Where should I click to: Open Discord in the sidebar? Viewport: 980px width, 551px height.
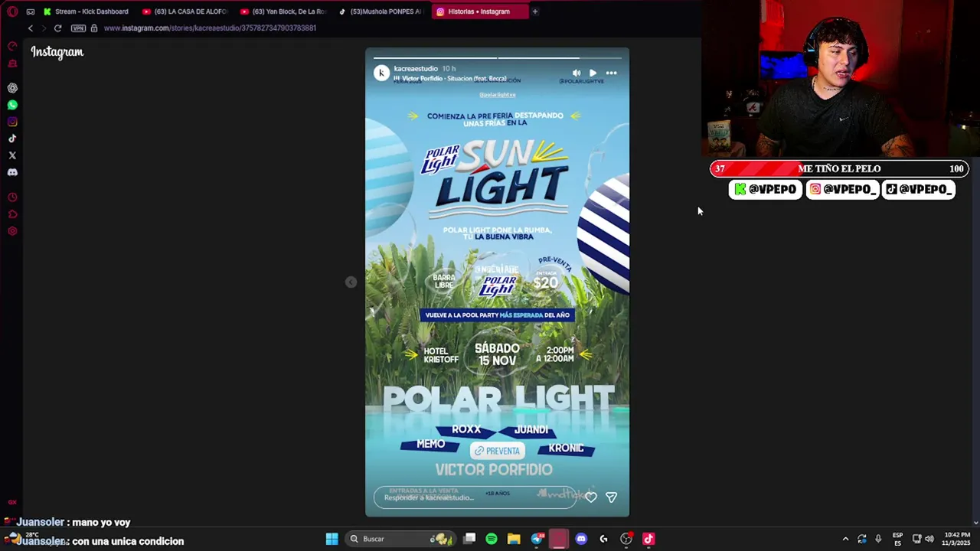(x=12, y=172)
